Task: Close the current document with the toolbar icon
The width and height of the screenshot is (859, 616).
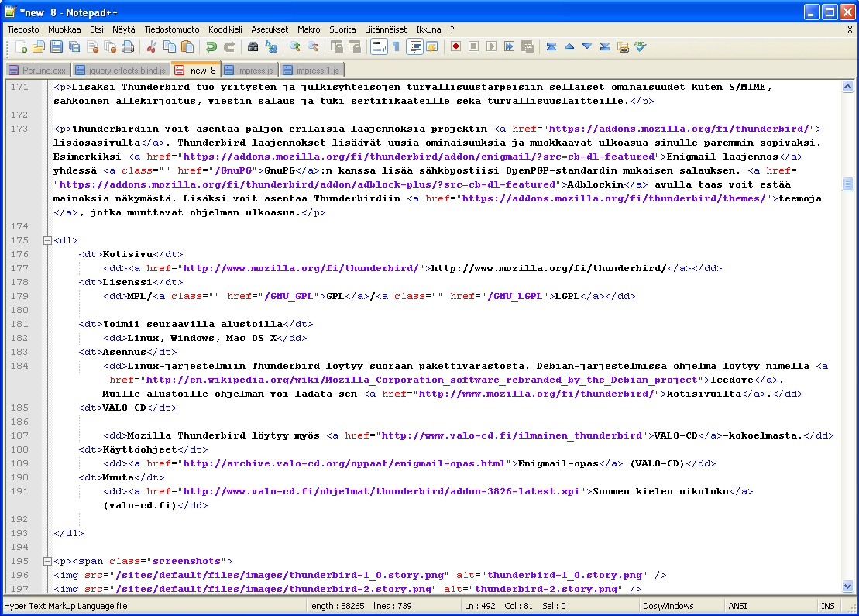Action: tap(92, 47)
